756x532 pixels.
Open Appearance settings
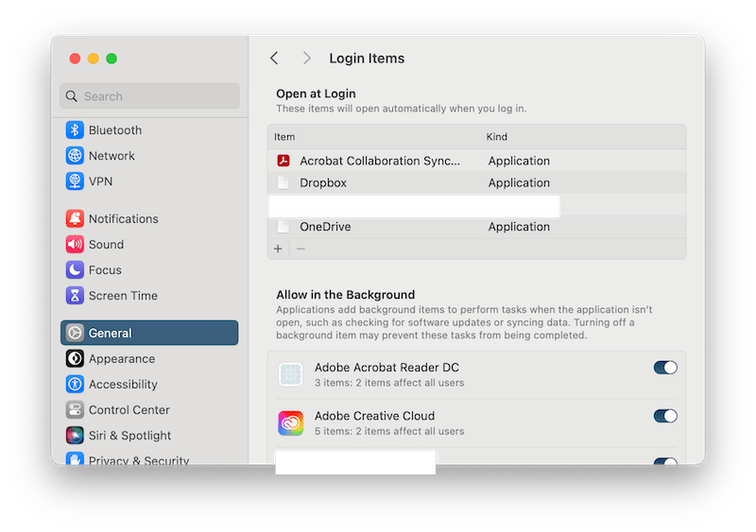[x=149, y=358]
